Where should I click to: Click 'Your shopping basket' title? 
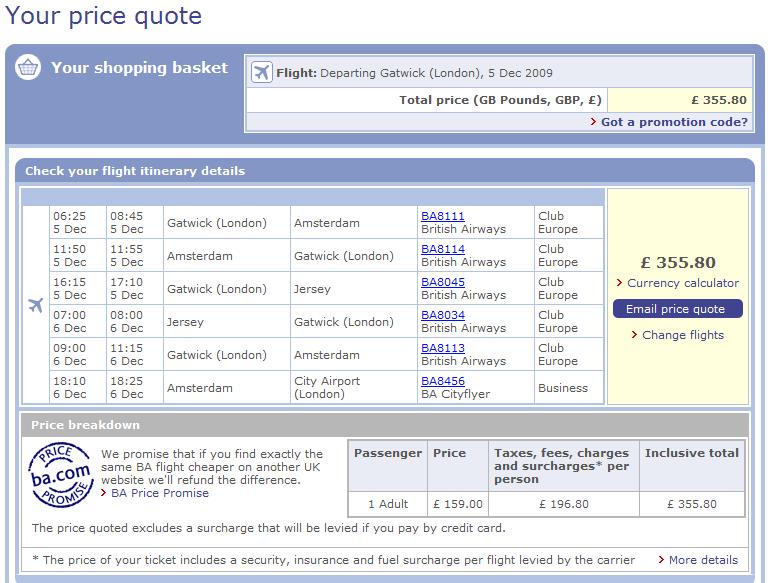tap(139, 67)
